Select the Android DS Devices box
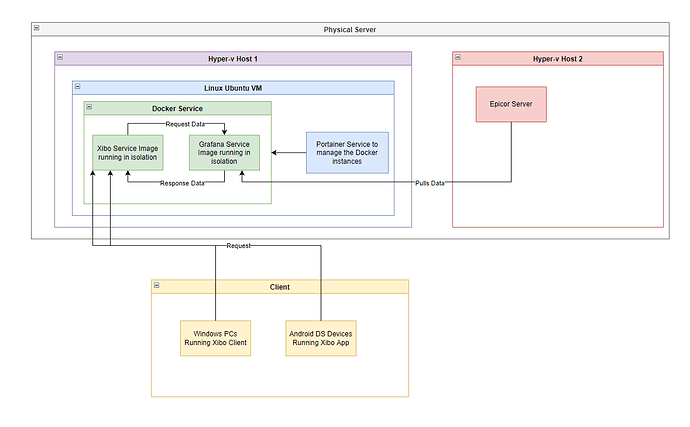 [x=321, y=338]
